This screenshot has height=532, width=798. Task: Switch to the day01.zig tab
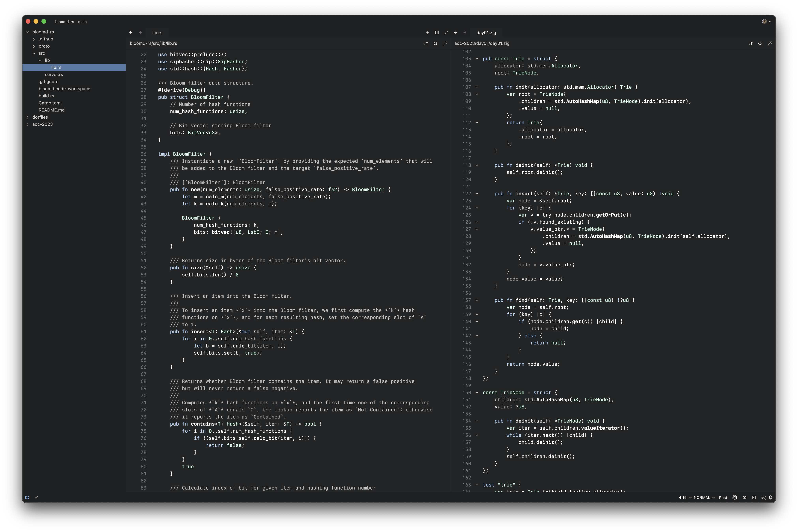click(x=486, y=33)
